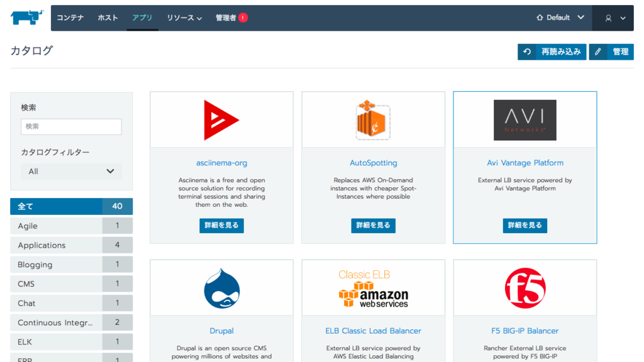
Task: Click the Rancher cow logo
Action: pos(26,18)
